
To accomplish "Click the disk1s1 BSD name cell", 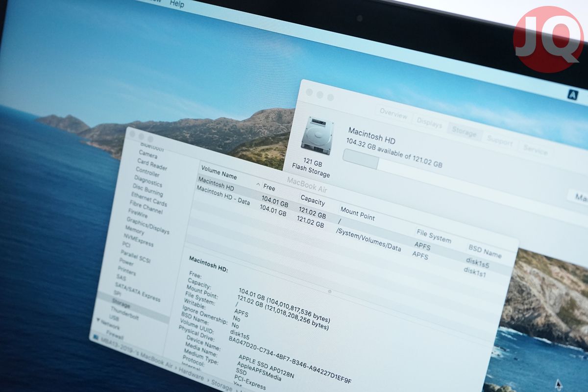I will pos(475,272).
